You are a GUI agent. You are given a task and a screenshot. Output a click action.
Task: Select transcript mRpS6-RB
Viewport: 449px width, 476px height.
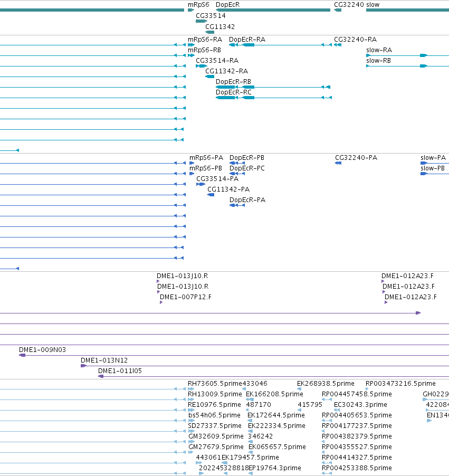(204, 50)
